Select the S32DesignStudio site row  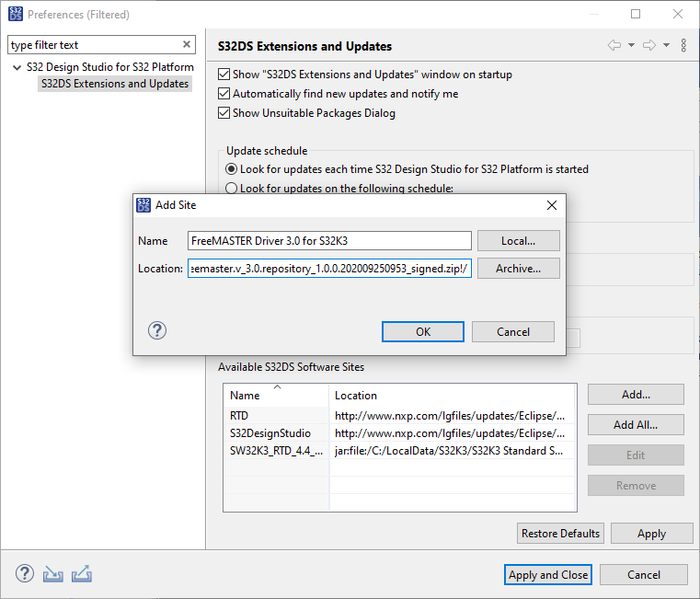[x=399, y=433]
